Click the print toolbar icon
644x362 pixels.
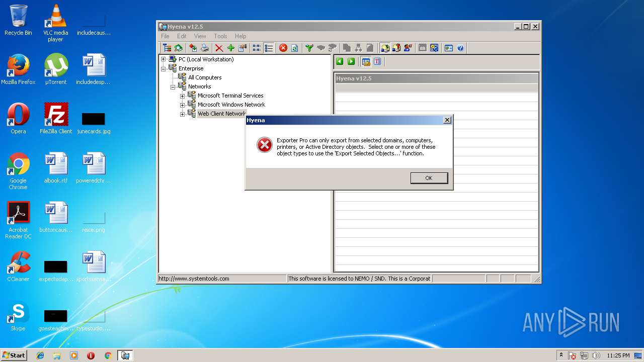[205, 48]
